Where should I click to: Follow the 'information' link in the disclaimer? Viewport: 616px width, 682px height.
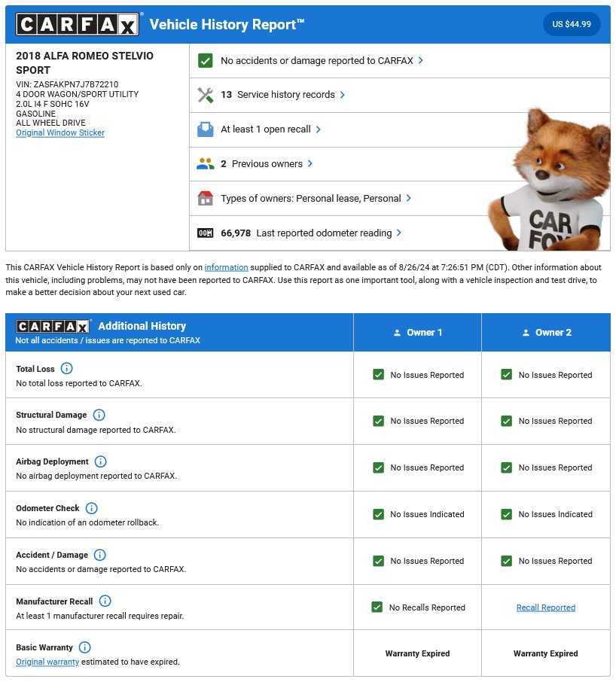[226, 267]
